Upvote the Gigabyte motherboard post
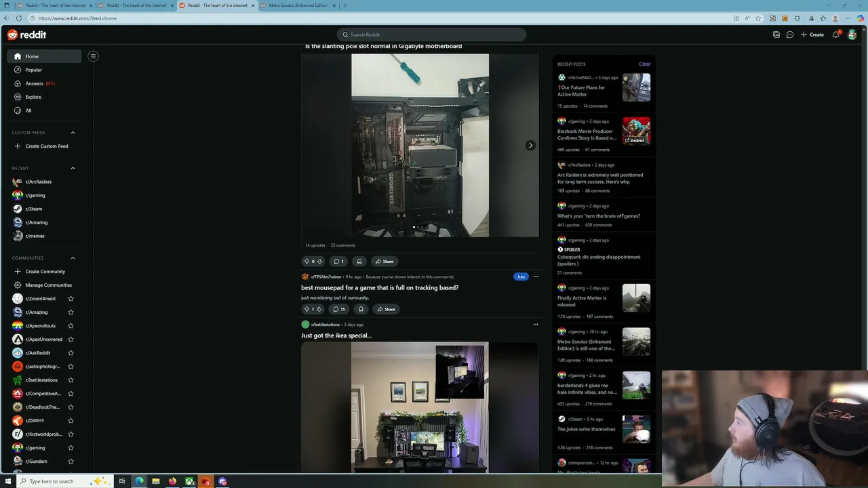 (x=307, y=261)
